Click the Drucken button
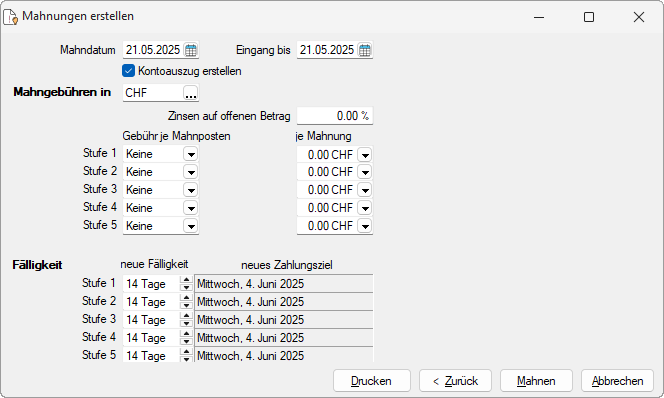The height and width of the screenshot is (398, 664). 371,381
